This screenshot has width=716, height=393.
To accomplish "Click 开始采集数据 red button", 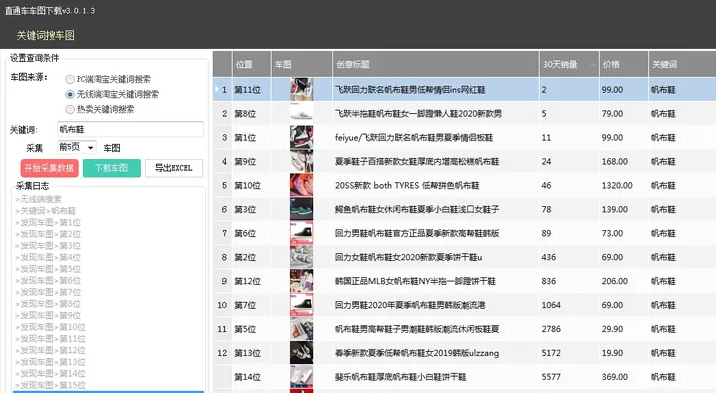I will (x=49, y=168).
